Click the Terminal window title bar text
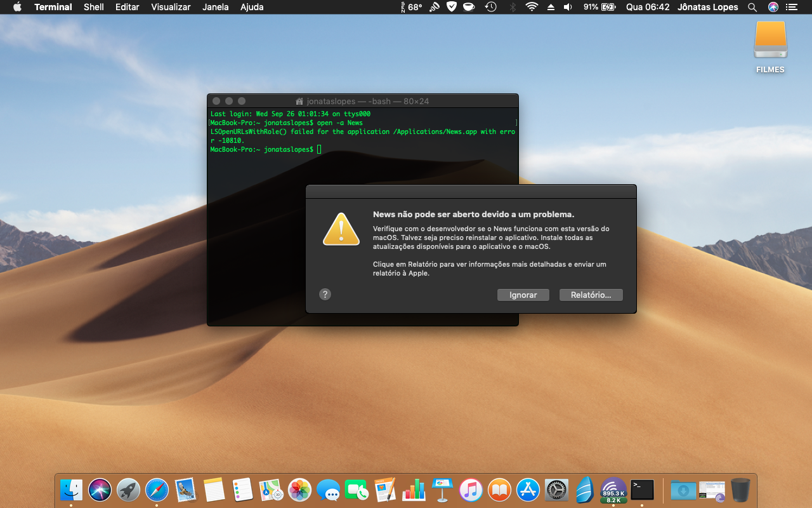 pyautogui.click(x=368, y=102)
